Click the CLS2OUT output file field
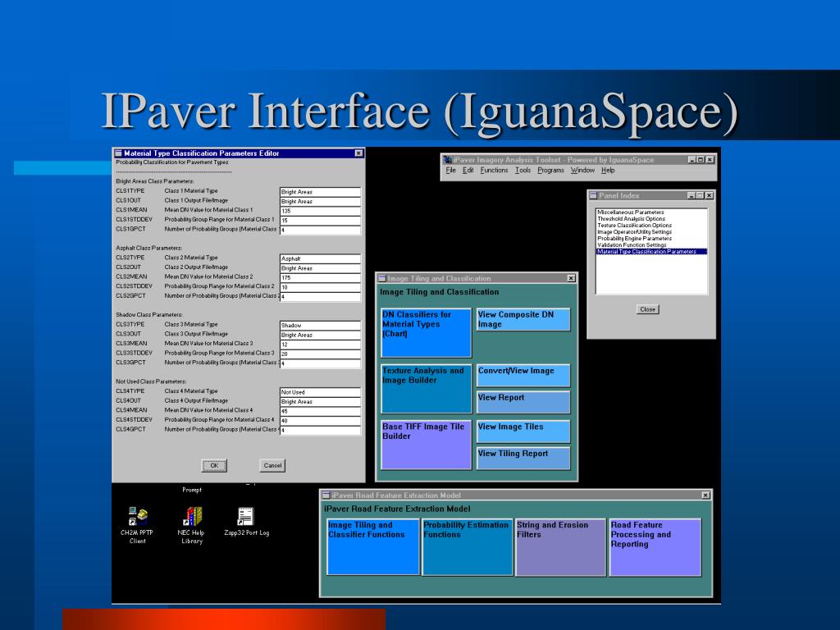The image size is (840, 630). coord(321,268)
